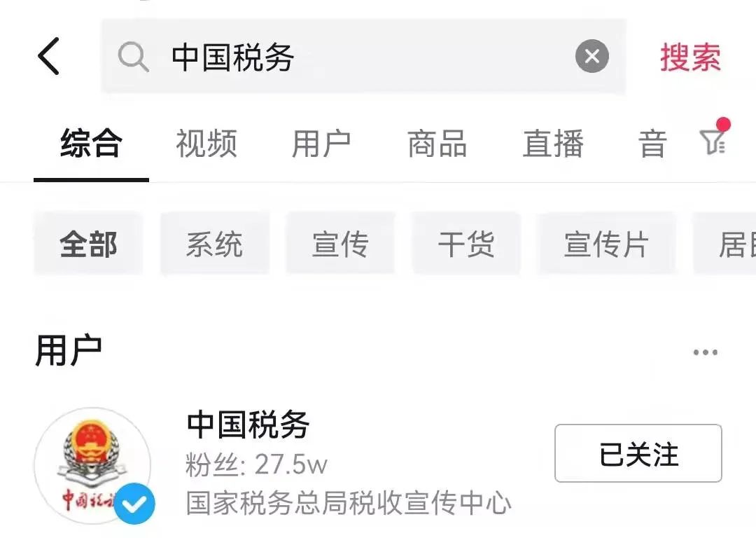Open the 中国税务 account name link

[248, 425]
